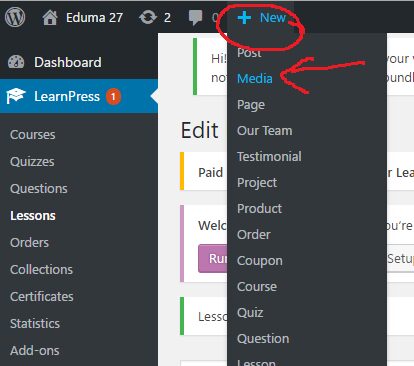The width and height of the screenshot is (414, 366).
Task: Choose Course in New dropdown
Action: 257,287
